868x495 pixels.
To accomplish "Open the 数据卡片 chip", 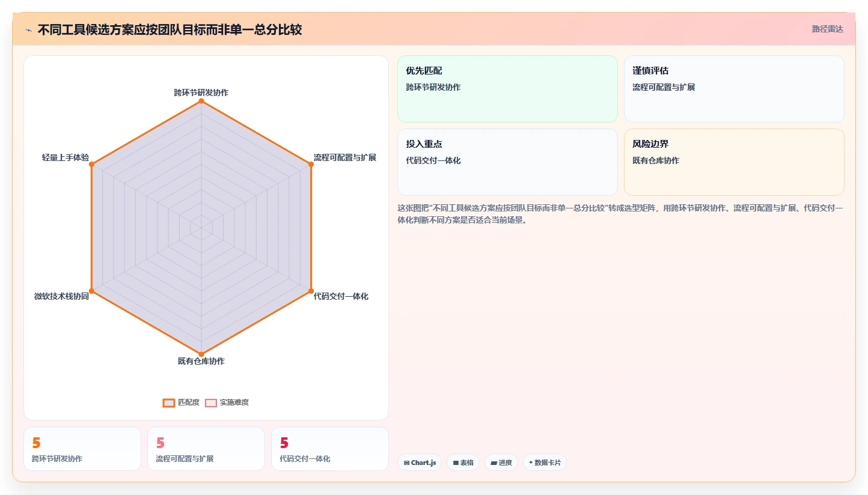I will pos(545,463).
